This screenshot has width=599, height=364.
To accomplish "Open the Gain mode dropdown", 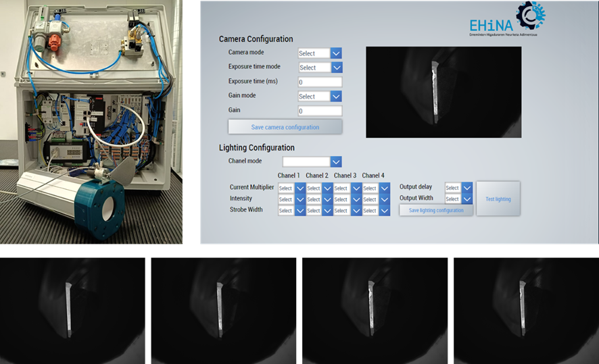I will coord(320,97).
